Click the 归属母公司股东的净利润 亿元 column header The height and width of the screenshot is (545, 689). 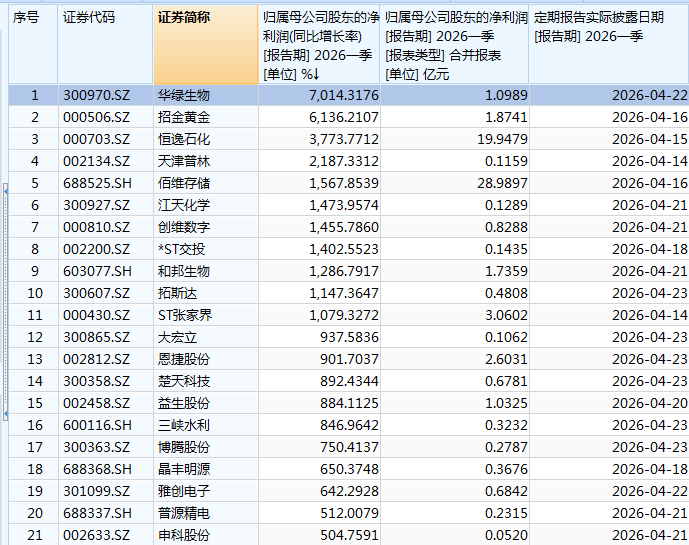point(454,44)
